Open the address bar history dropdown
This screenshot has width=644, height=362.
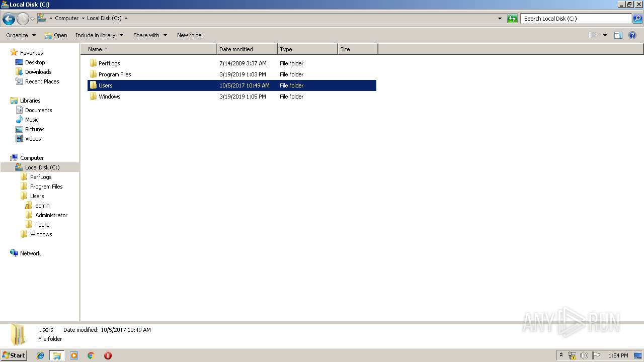click(500, 19)
